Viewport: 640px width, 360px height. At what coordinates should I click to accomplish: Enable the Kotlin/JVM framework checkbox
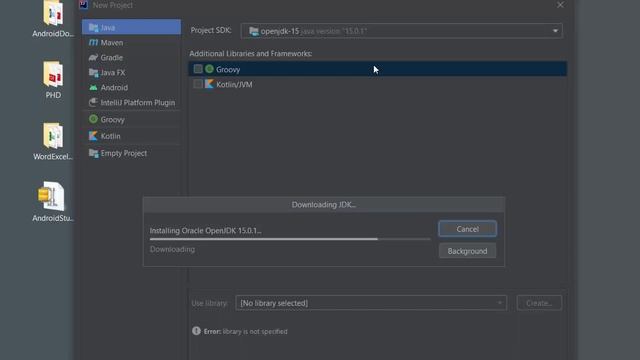198,84
